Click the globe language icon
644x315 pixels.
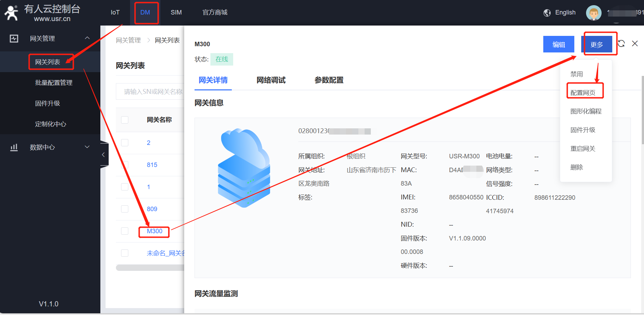coord(547,13)
